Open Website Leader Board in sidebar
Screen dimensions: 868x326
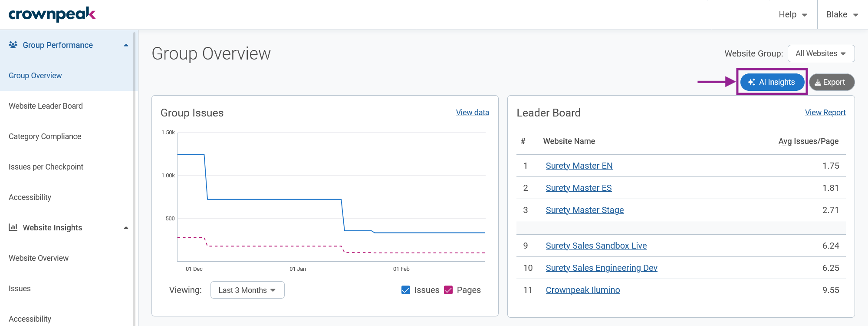coord(46,106)
